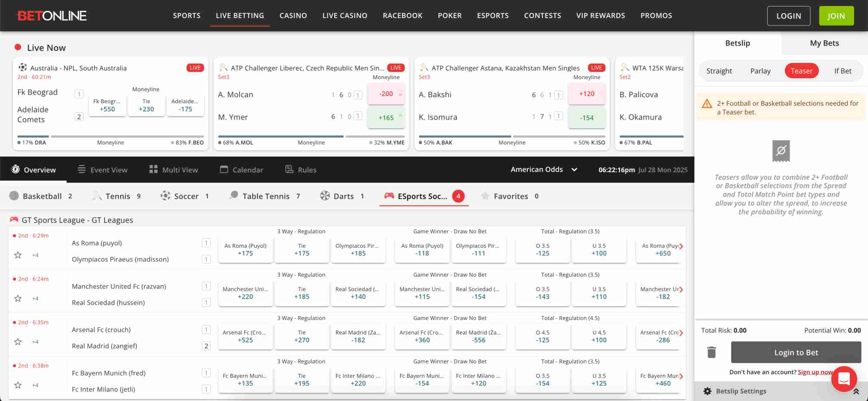The width and height of the screenshot is (868, 401).
Task: Click the GT Sports League controller icon
Action: pyautogui.click(x=14, y=219)
